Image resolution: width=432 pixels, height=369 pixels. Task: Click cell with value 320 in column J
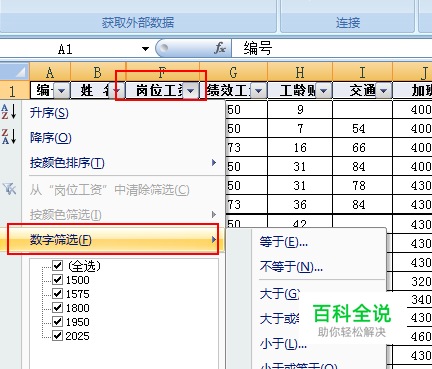click(x=413, y=282)
